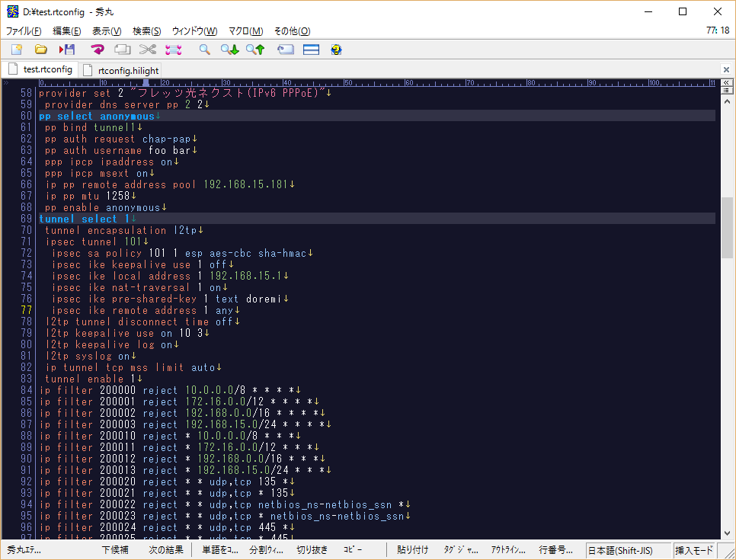Click the 切り抜き function key button
The image size is (736, 560).
[312, 549]
